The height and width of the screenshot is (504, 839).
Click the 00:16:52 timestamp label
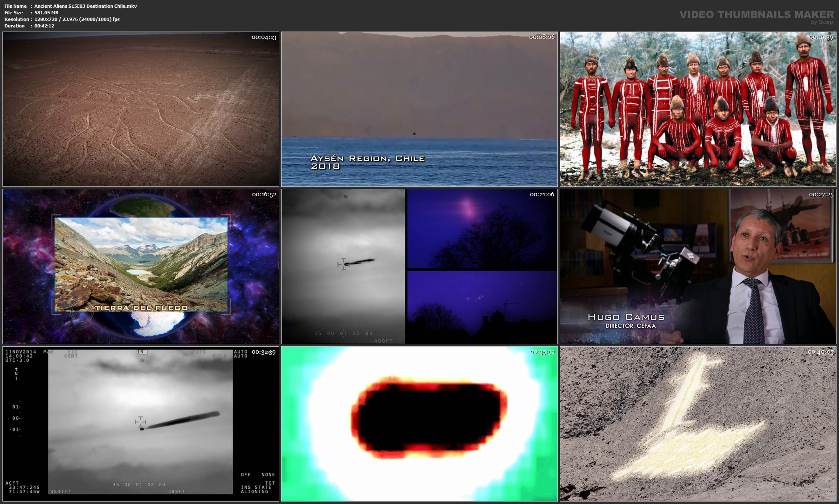[x=264, y=195]
